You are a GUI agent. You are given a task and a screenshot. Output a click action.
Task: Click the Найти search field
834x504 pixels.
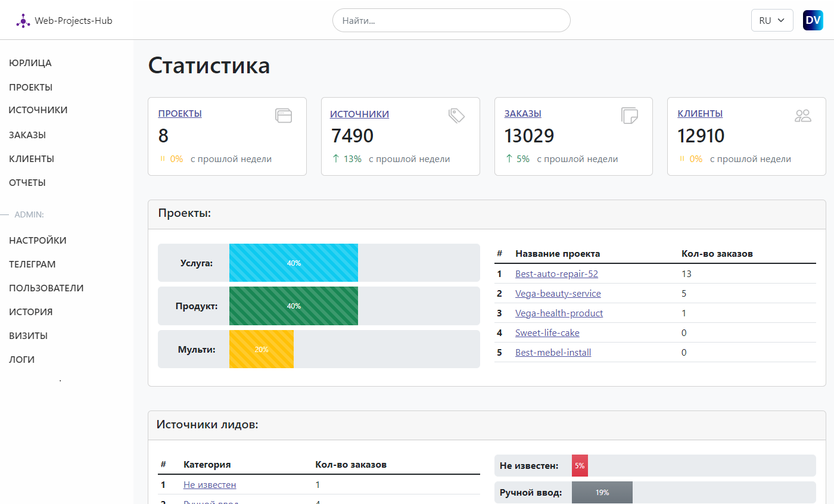451,20
